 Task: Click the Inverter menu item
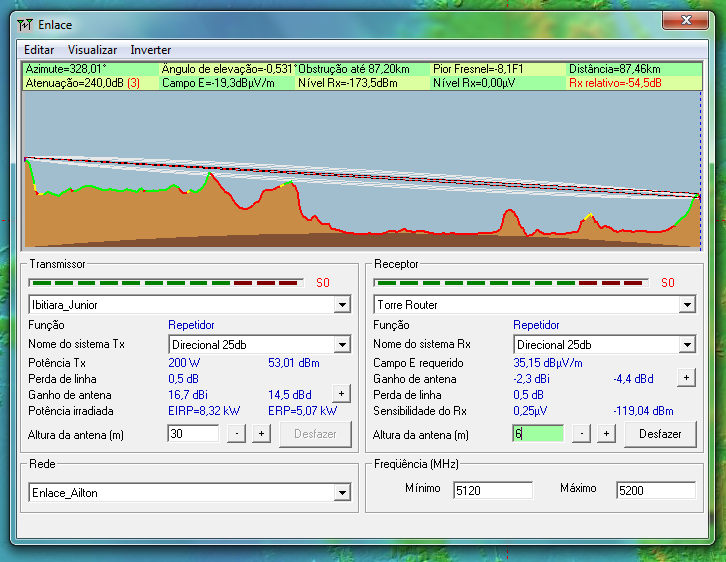click(x=150, y=50)
